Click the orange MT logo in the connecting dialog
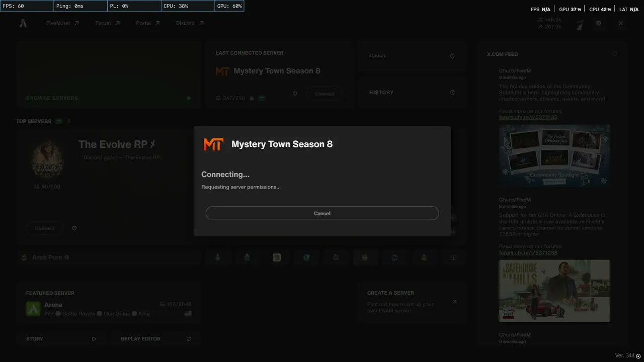Screen dimensions: 644x362 (213, 144)
